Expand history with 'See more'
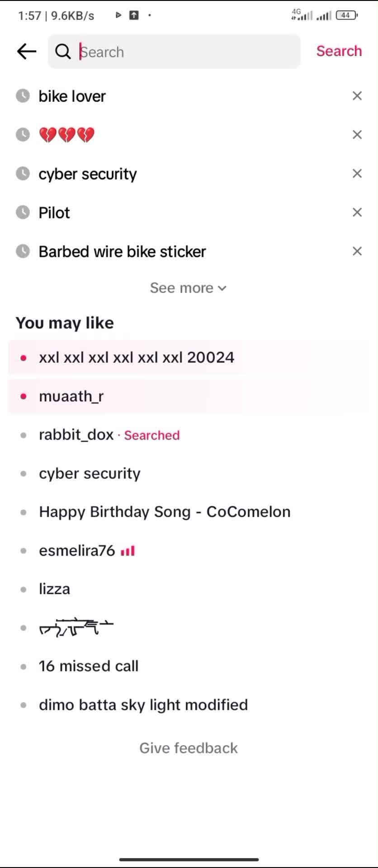378x868 pixels. pyautogui.click(x=188, y=288)
